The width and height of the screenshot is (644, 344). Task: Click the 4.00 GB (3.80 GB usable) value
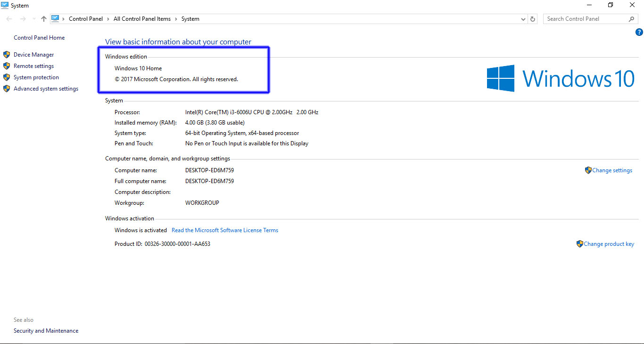coord(215,123)
